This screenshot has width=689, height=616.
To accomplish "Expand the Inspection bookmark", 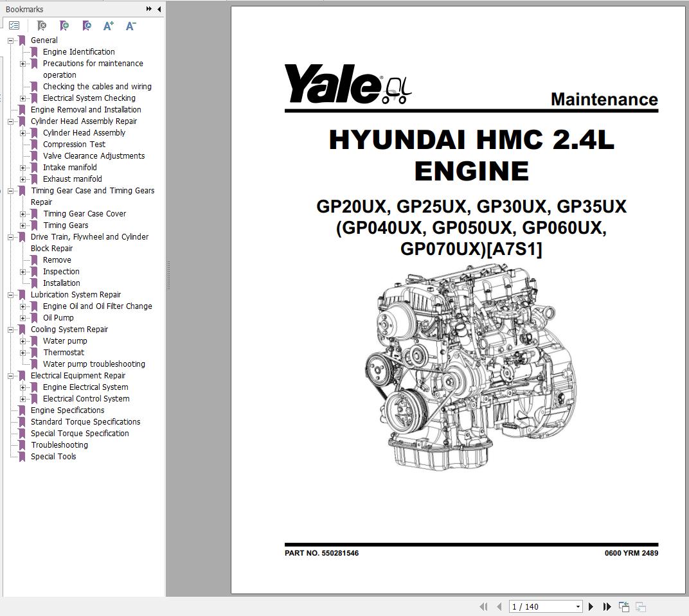I will 23,272.
